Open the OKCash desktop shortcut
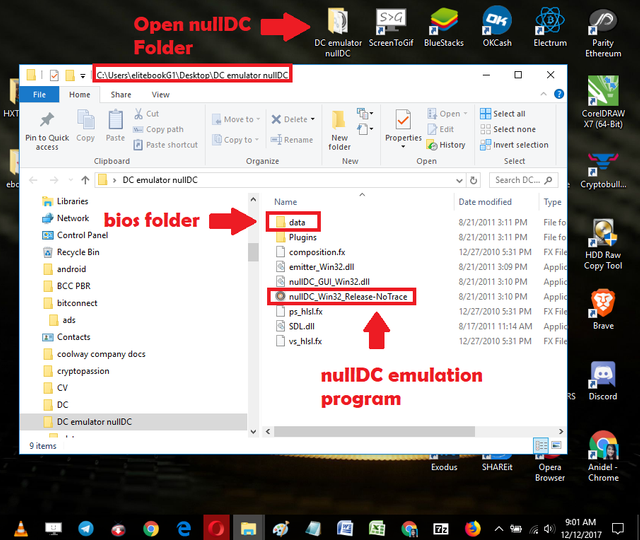640x540 pixels. tap(497, 27)
